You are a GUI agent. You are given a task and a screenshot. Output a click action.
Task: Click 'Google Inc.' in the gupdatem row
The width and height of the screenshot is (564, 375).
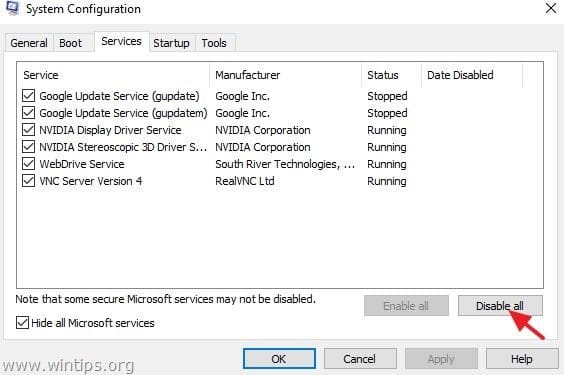coord(242,113)
